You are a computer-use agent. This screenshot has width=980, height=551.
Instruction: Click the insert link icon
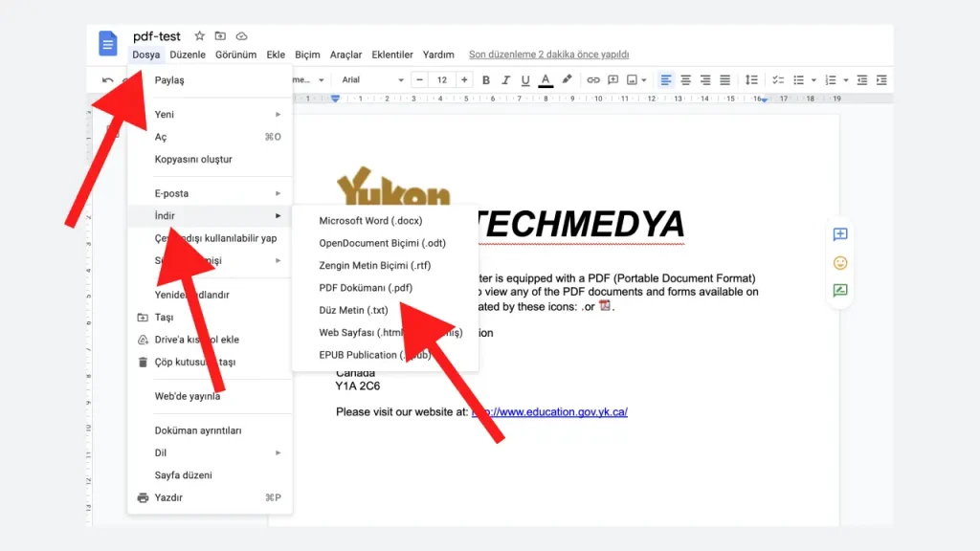coord(592,79)
